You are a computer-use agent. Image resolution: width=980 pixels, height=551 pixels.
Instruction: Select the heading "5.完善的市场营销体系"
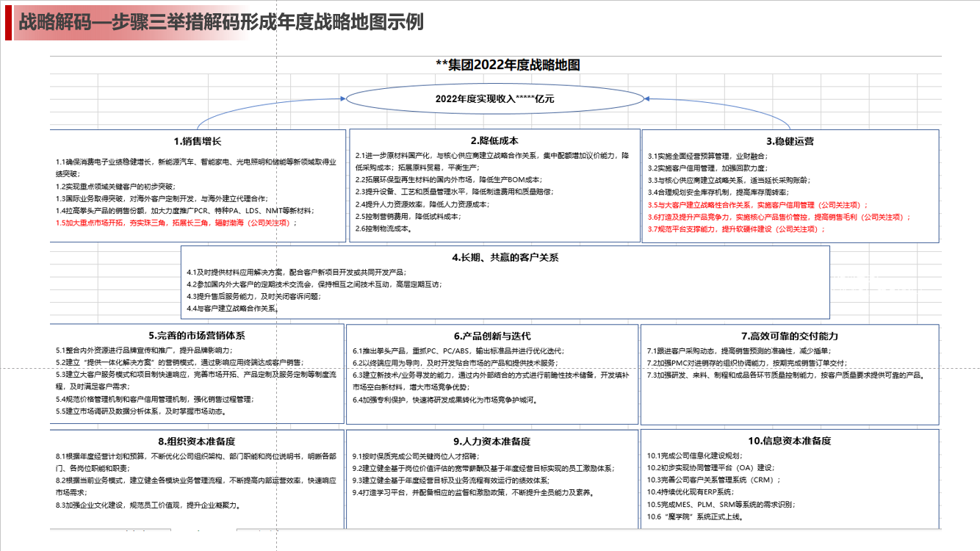[x=197, y=336]
